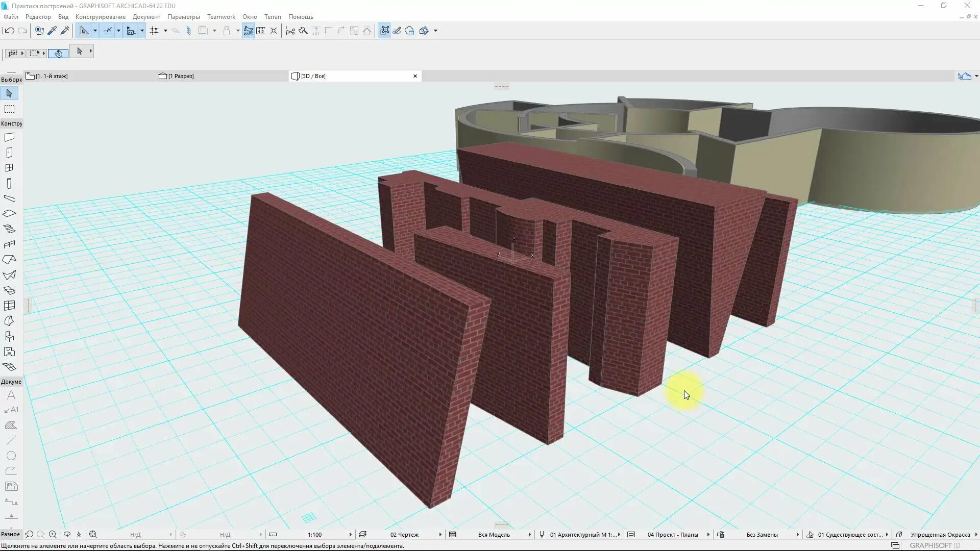980x551 pixels.
Task: Select the Circle drawing tool
Action: pyautogui.click(x=11, y=456)
